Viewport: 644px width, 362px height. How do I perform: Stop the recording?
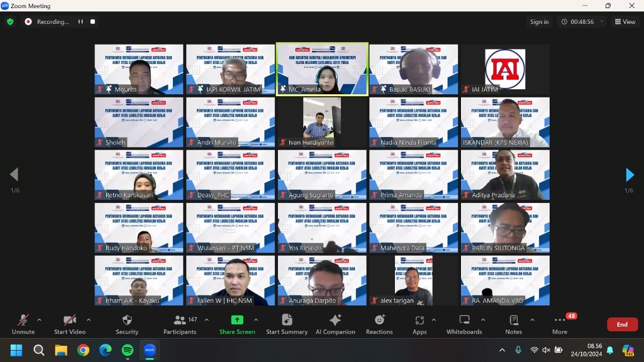coord(92,22)
